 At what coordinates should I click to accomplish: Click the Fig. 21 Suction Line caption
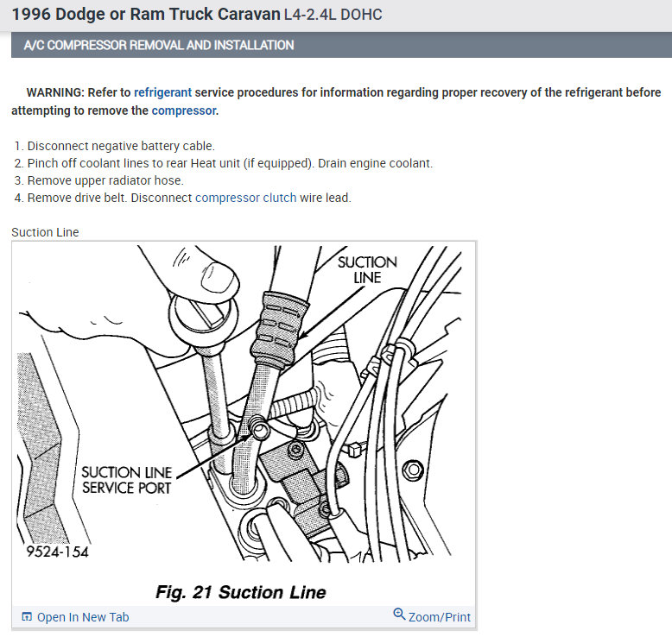[241, 592]
